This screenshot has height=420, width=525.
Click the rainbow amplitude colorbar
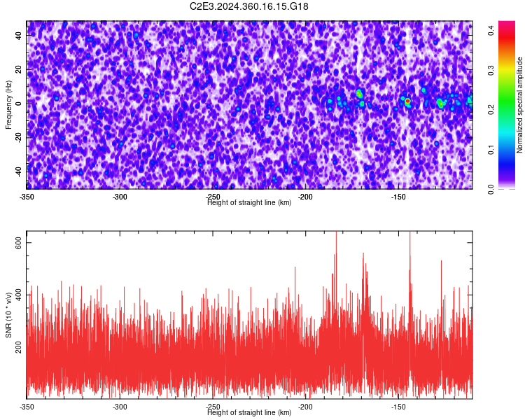click(x=507, y=105)
